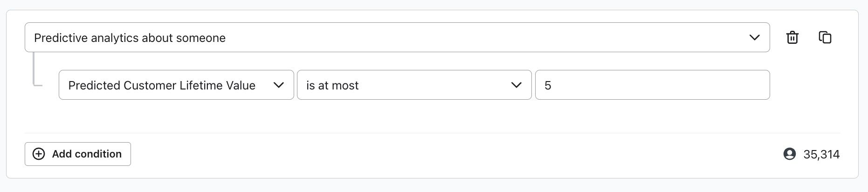Click the Add condition button

[x=78, y=154]
